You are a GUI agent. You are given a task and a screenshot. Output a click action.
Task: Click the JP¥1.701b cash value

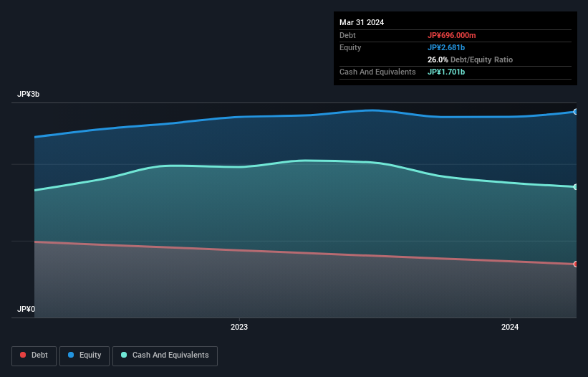click(446, 72)
